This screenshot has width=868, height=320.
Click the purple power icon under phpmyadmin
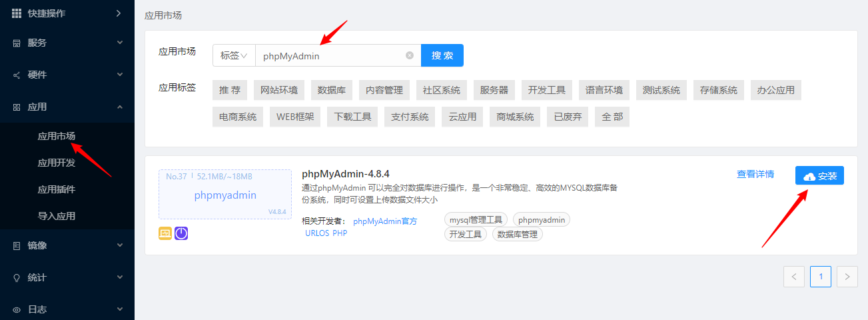(181, 233)
